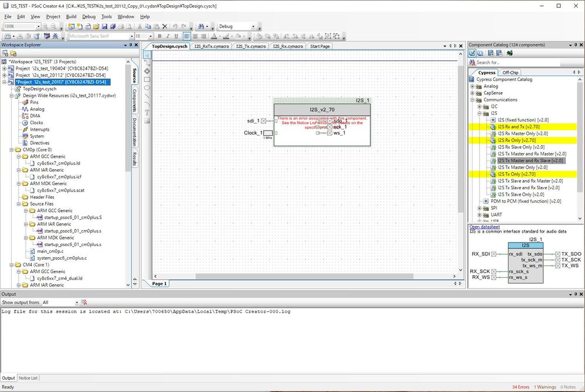Select the text T tool
The width and height of the screenshot is (585, 392).
pos(147,113)
